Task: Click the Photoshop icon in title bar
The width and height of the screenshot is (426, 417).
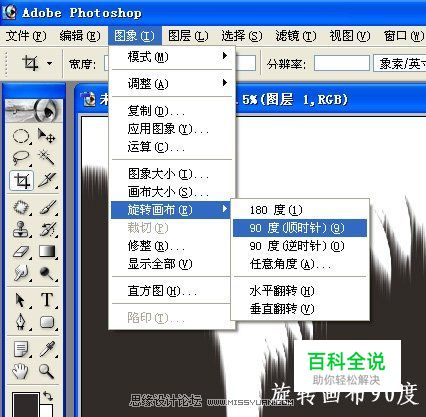Action: tap(9, 12)
